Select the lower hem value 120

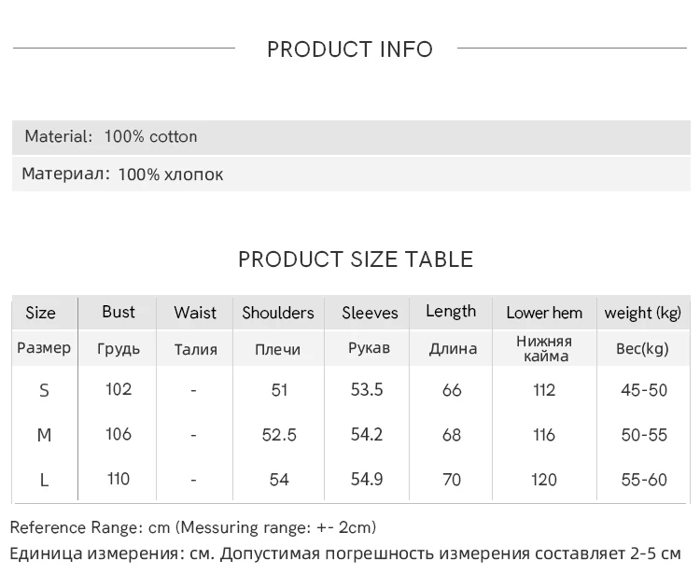(544, 480)
